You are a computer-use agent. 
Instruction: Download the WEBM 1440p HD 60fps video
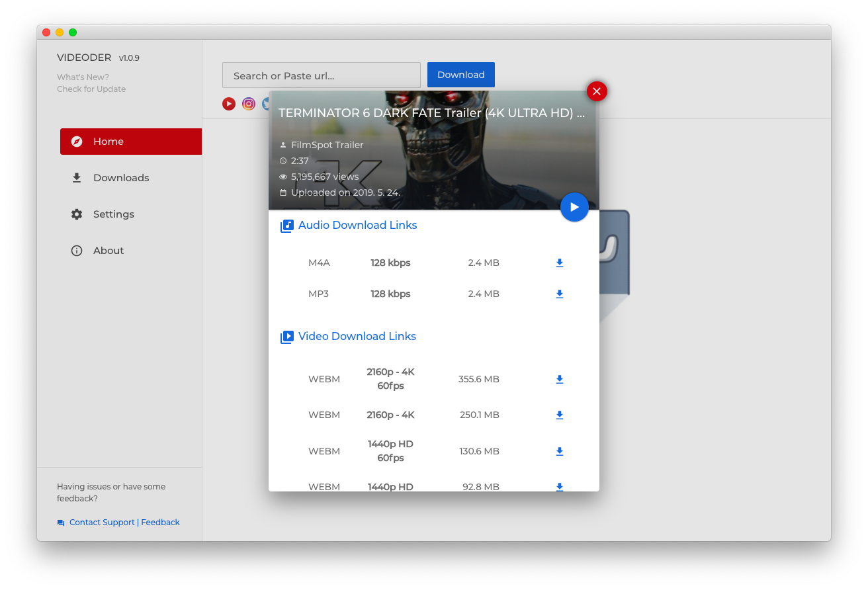point(559,451)
